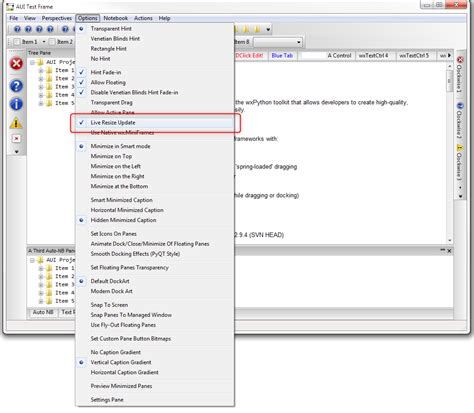
Task: Click the red error X icon in left toolbar
Action: (x=16, y=63)
